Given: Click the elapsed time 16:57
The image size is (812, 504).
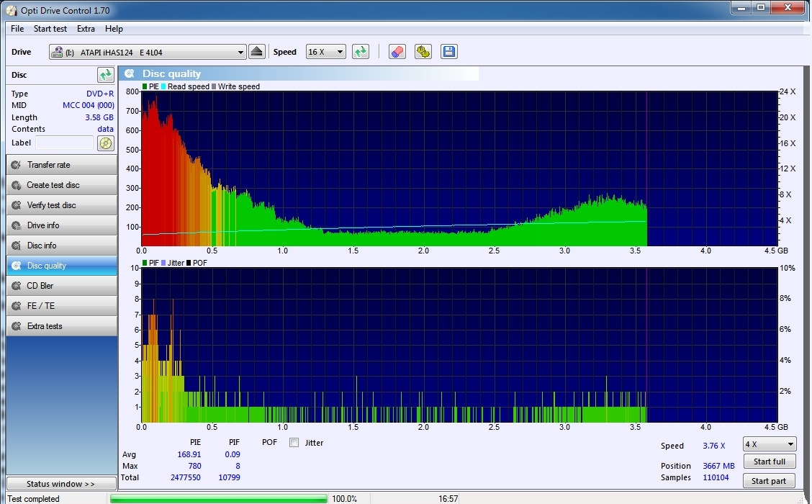Looking at the screenshot, I should (448, 499).
